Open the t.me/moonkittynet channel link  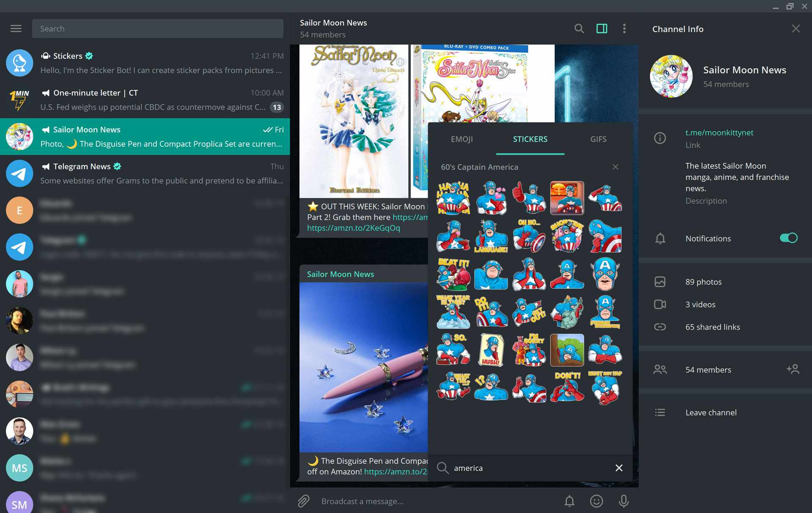(x=719, y=132)
